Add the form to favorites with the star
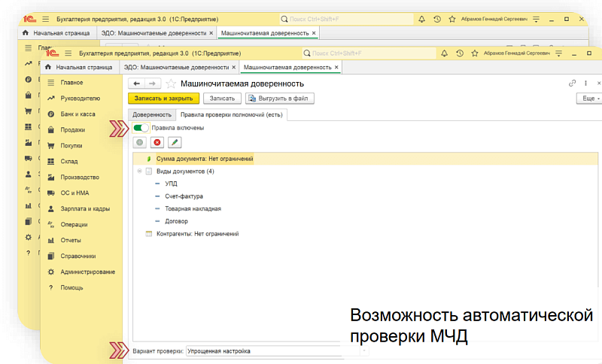602x364 pixels. pyautogui.click(x=171, y=83)
